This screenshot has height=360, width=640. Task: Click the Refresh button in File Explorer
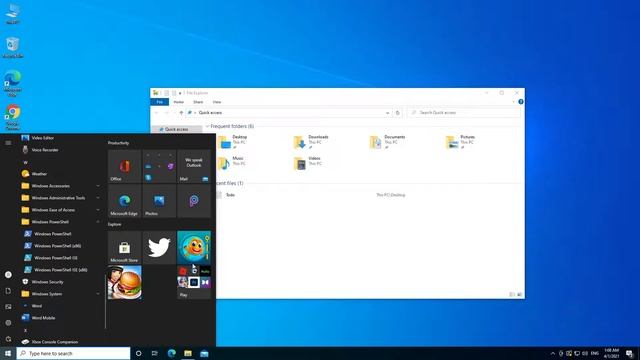[398, 113]
